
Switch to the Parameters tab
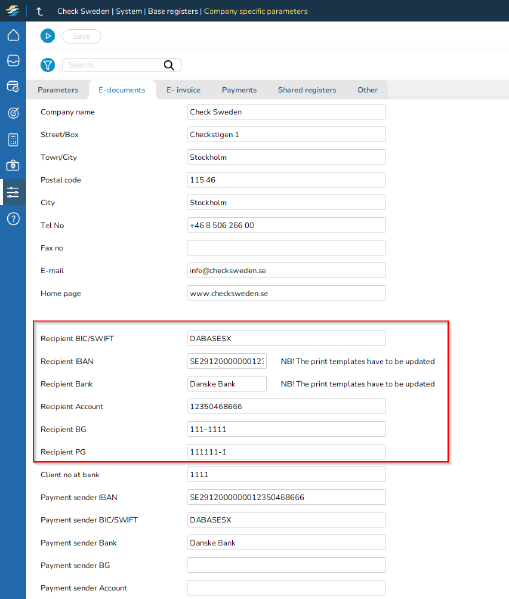58,90
